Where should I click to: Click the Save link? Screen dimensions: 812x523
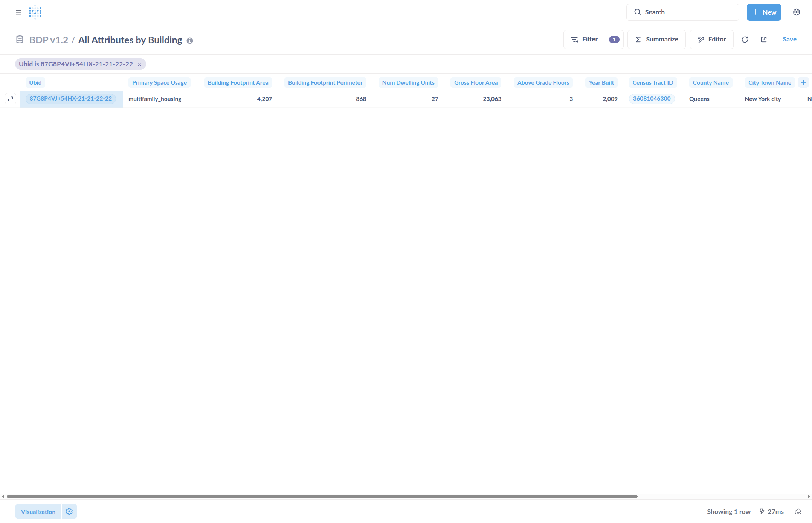(x=789, y=40)
